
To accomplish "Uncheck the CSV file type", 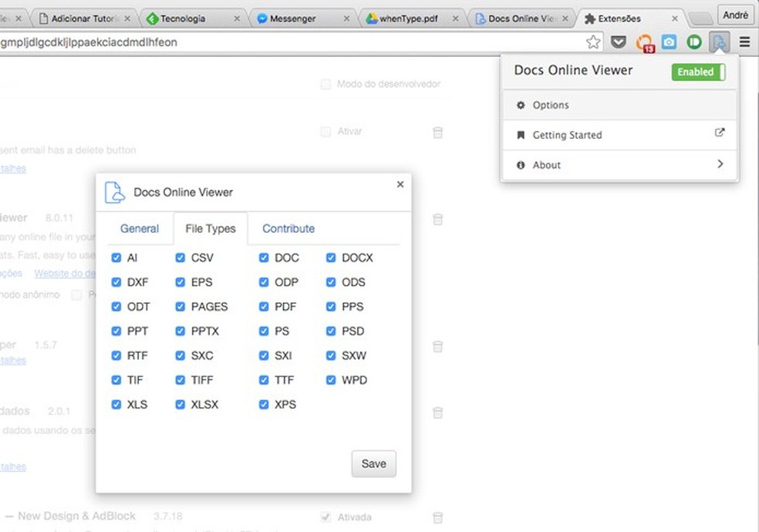I will point(180,258).
